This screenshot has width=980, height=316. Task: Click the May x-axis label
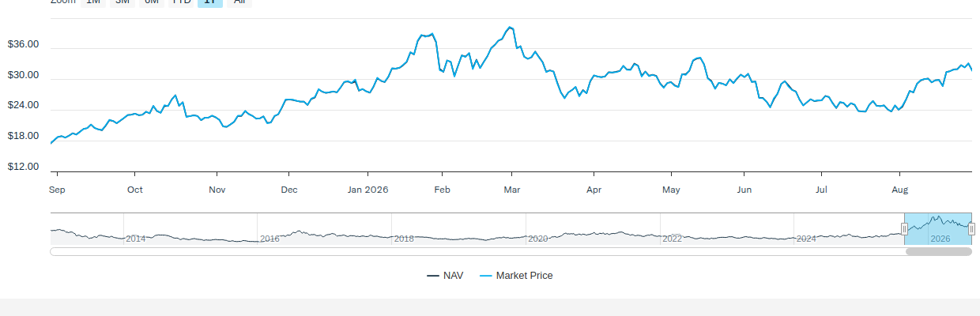[671, 190]
